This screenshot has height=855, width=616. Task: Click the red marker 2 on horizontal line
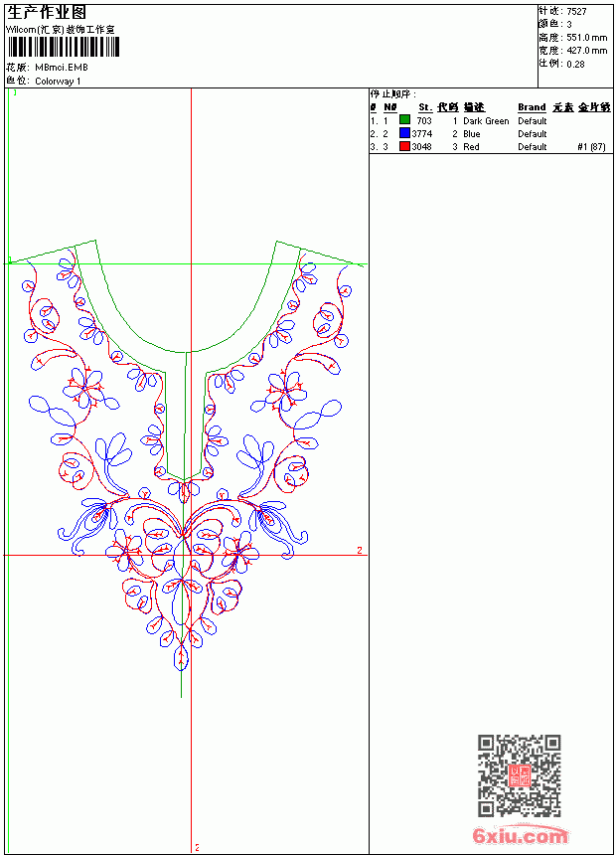360,550
